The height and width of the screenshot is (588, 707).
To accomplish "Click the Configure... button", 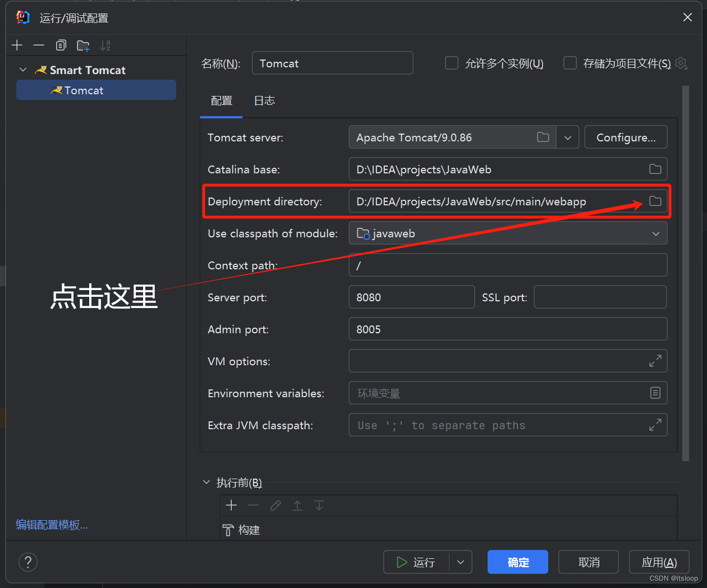I will pyautogui.click(x=626, y=137).
